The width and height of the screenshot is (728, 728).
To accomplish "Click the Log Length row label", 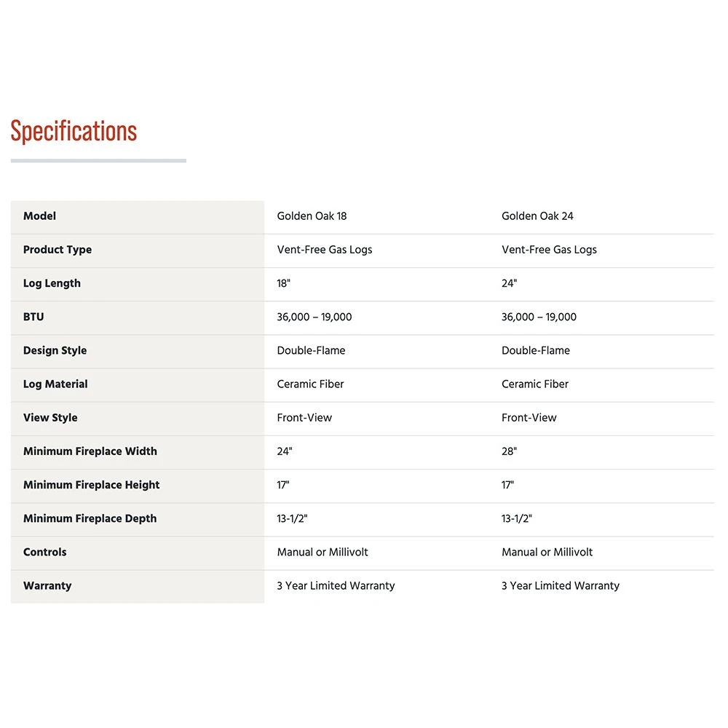I will (x=52, y=283).
